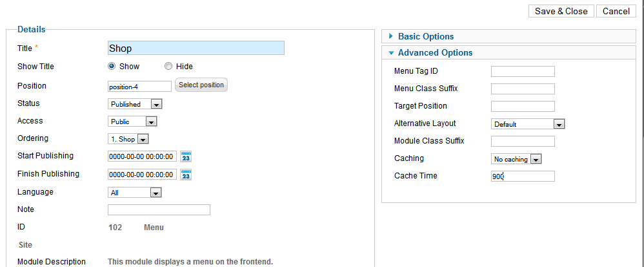Open Start Publishing calendar icon

pyautogui.click(x=186, y=156)
